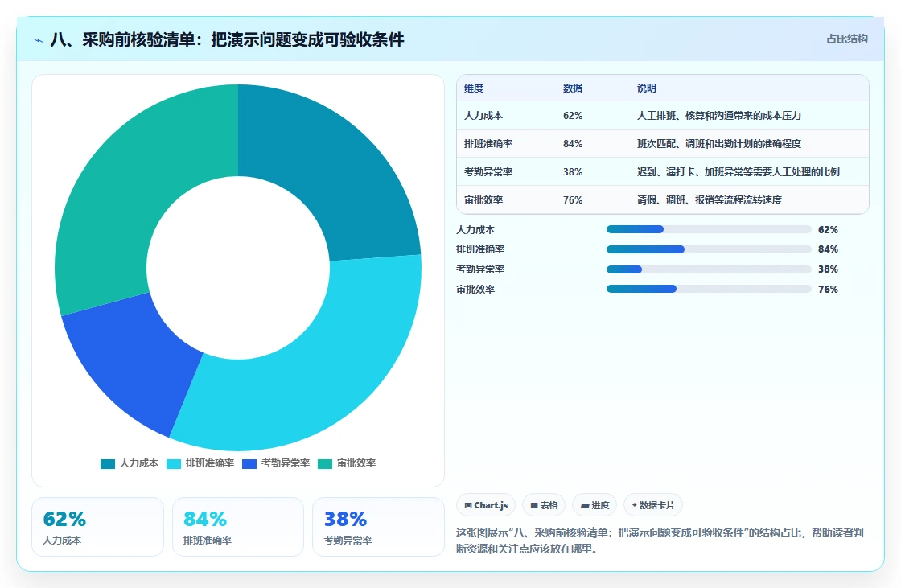This screenshot has width=901, height=588.
Task: Select the Chart.js tag
Action: pos(486,505)
